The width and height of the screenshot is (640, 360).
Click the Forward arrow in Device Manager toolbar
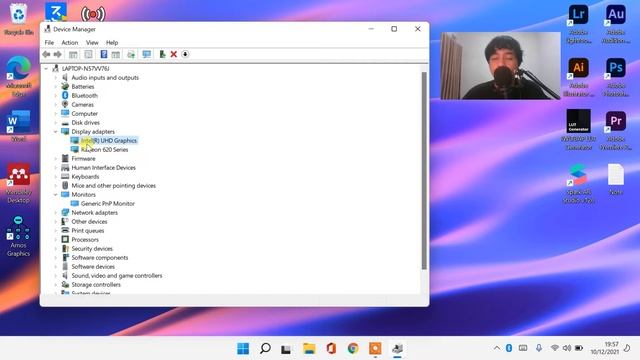pyautogui.click(x=58, y=54)
